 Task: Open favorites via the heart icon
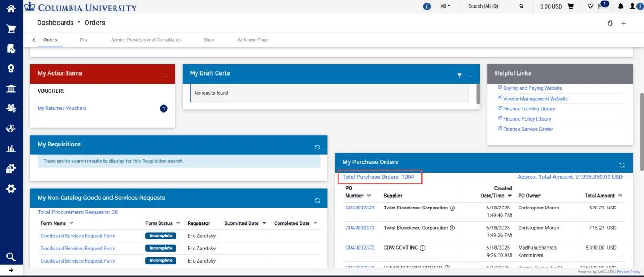pyautogui.click(x=590, y=6)
